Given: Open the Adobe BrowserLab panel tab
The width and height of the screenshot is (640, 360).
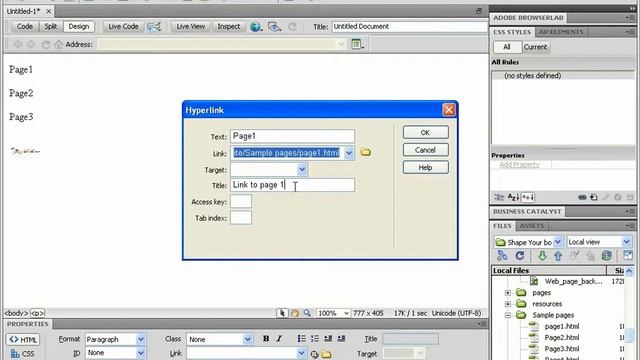Looking at the screenshot, I should click(x=528, y=18).
